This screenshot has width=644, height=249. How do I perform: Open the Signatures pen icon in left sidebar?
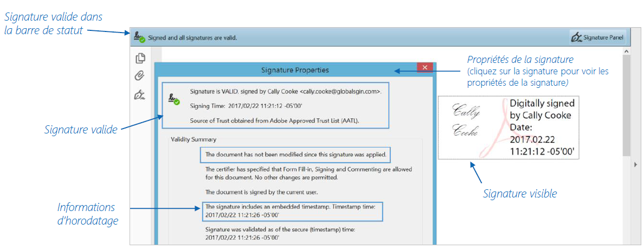tap(139, 95)
